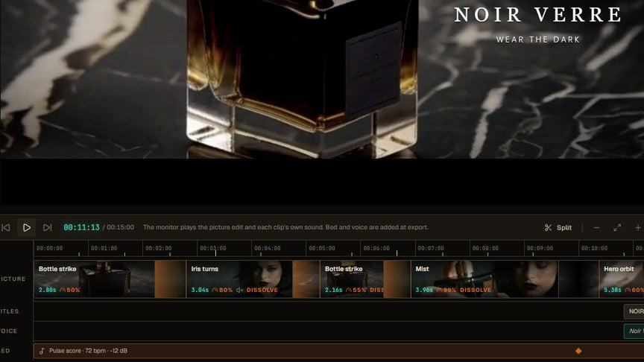Click the total duration 00:15:00
The width and height of the screenshot is (644, 362).
(120, 227)
